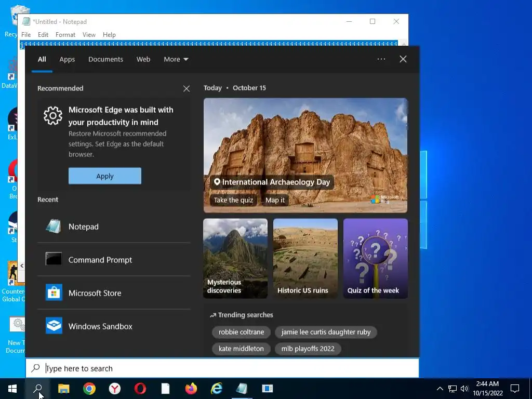Launch Yandex Browser from the taskbar
This screenshot has width=532, height=399.
(115, 389)
